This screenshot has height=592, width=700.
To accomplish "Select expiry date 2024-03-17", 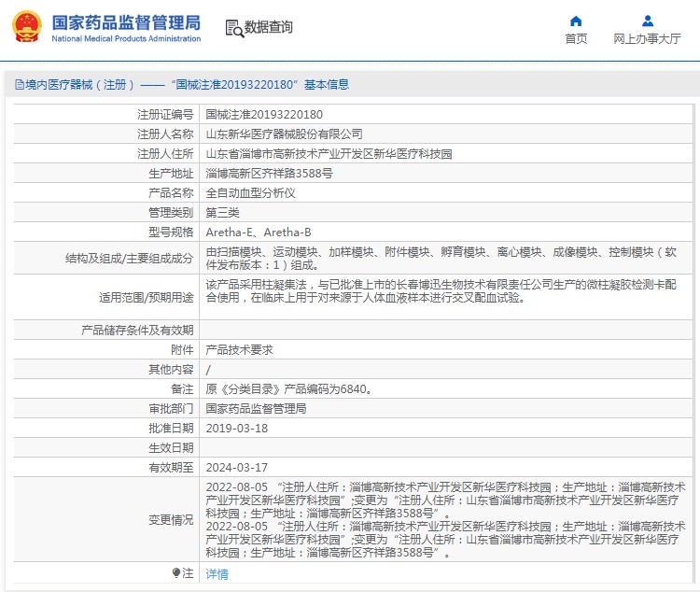I will [237, 468].
